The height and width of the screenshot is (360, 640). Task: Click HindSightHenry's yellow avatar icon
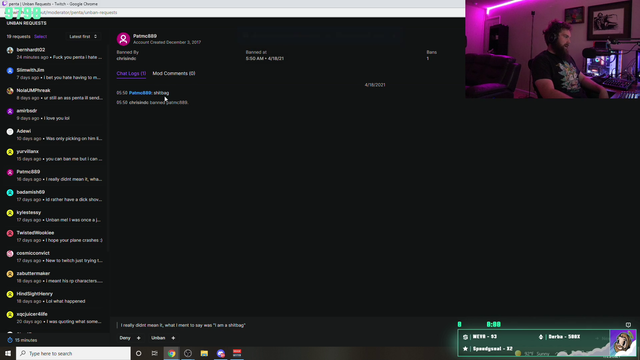[x=10, y=294]
